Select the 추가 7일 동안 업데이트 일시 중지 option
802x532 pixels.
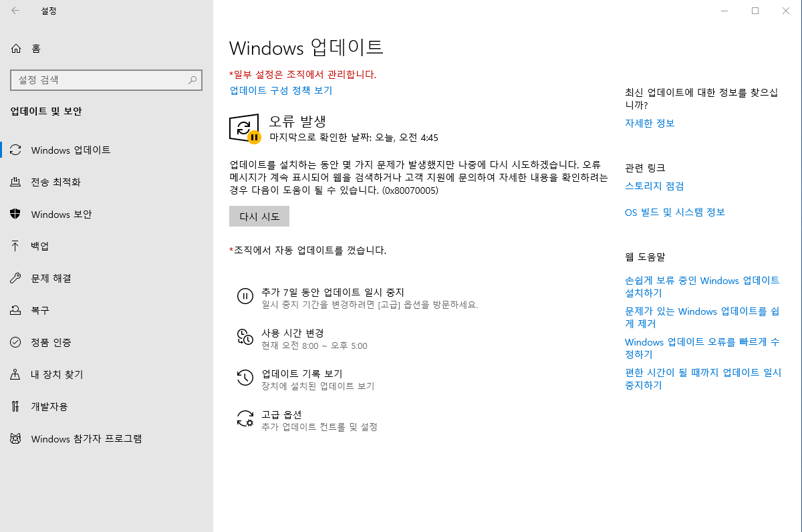tap(333, 292)
